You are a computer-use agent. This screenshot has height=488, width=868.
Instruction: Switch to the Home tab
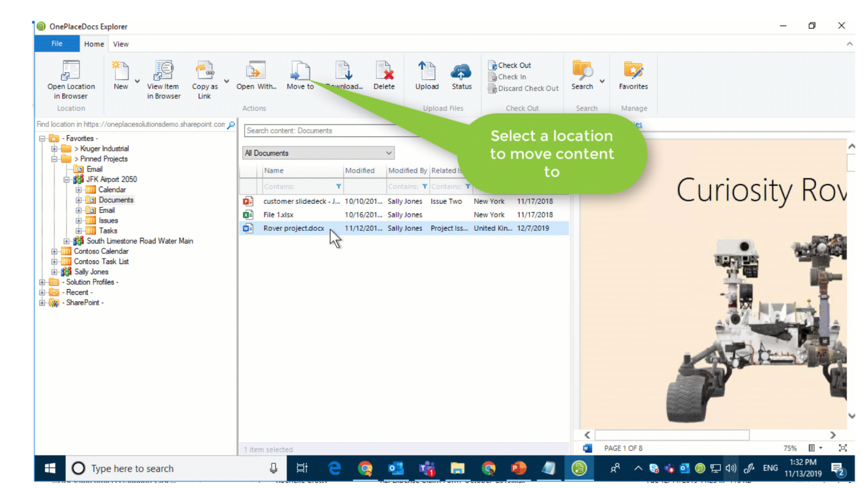point(94,44)
